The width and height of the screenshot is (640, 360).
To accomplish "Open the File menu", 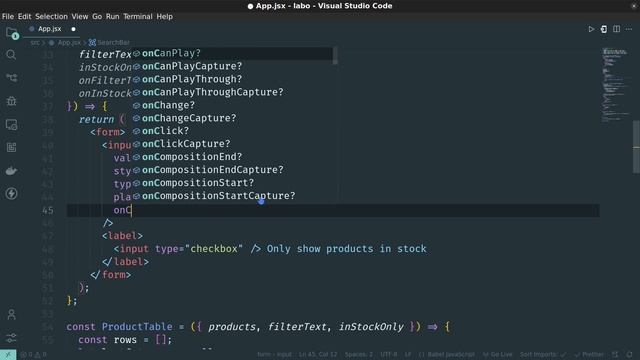I will pos(8,16).
